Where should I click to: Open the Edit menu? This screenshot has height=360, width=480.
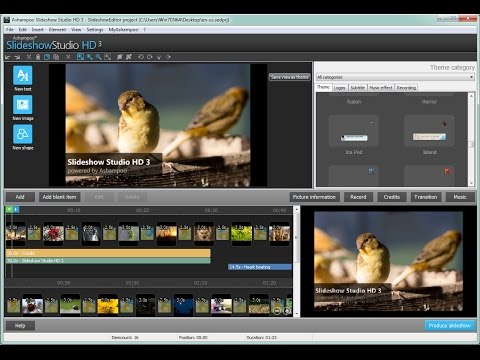(22, 30)
